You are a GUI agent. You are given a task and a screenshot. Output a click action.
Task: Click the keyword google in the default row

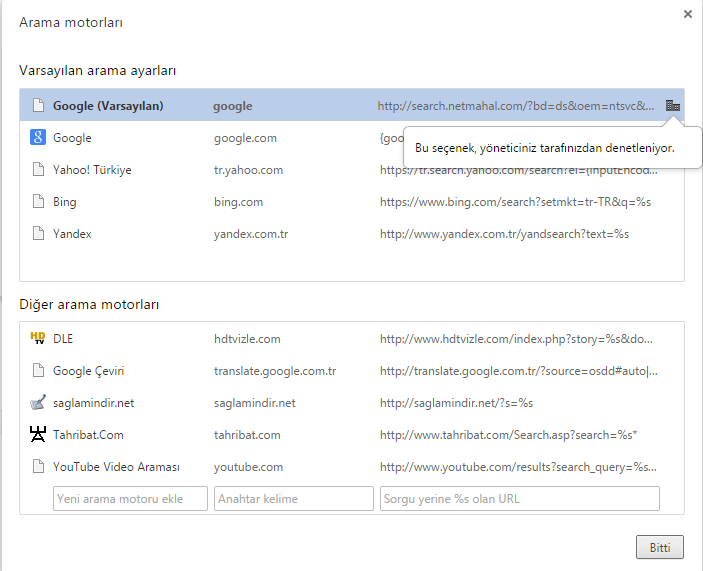tap(233, 106)
